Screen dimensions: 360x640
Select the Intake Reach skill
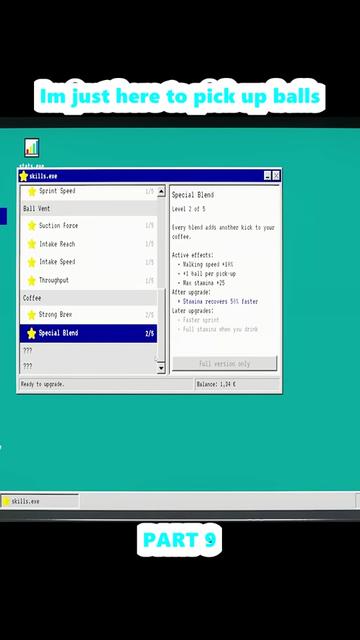[x=89, y=244]
